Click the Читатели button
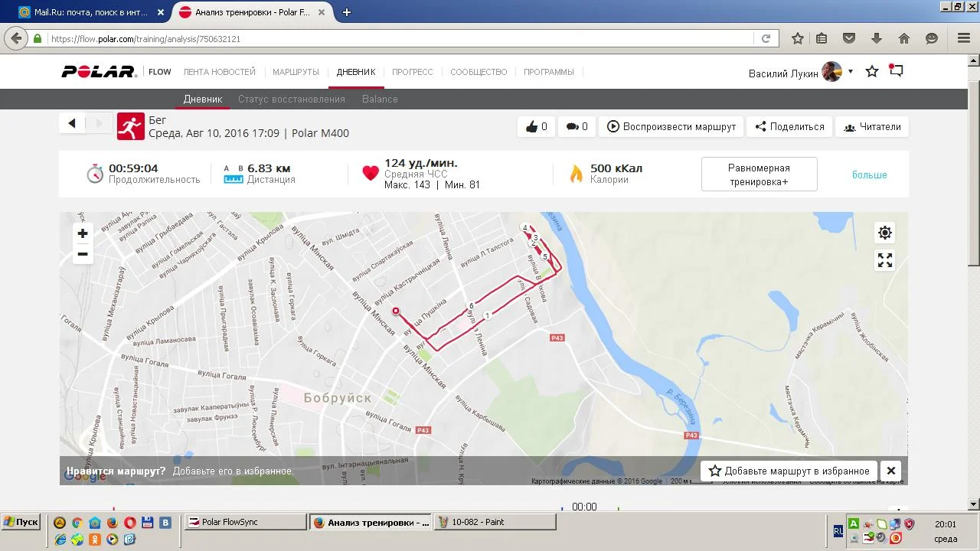980x551 pixels. click(872, 127)
